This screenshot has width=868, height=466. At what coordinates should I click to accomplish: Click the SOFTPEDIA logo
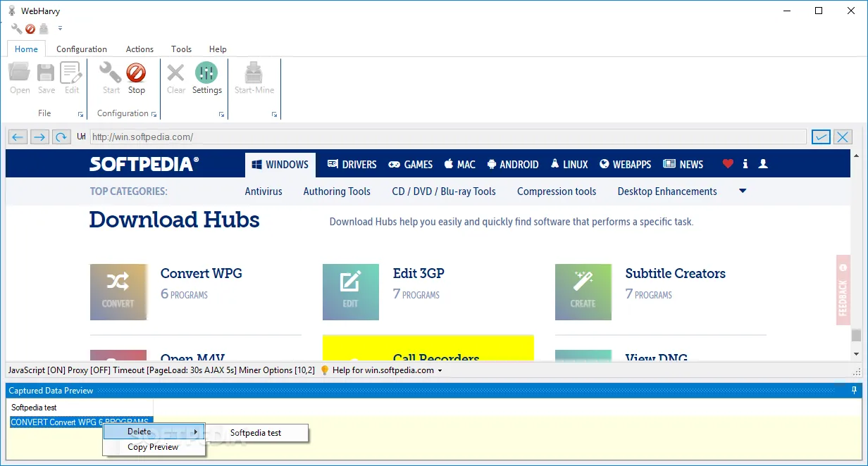pyautogui.click(x=144, y=164)
